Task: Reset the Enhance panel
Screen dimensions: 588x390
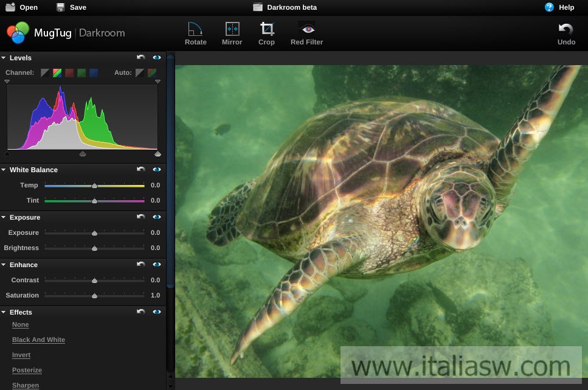Action: point(140,264)
